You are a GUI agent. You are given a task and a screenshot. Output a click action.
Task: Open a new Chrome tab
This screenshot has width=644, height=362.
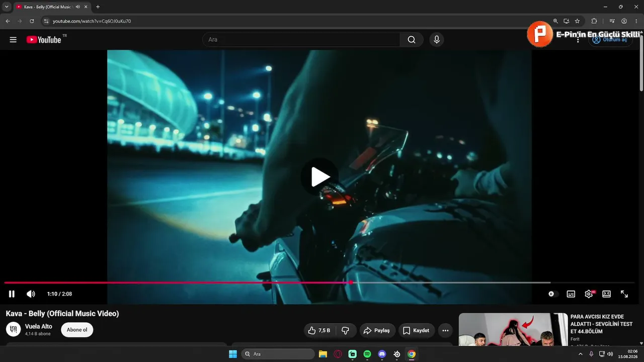[x=98, y=7]
